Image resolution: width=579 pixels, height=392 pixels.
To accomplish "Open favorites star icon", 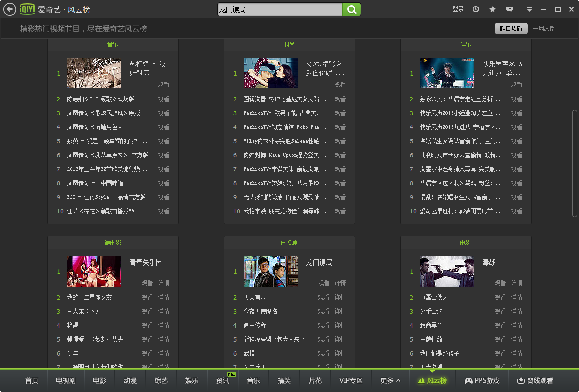I will [493, 9].
